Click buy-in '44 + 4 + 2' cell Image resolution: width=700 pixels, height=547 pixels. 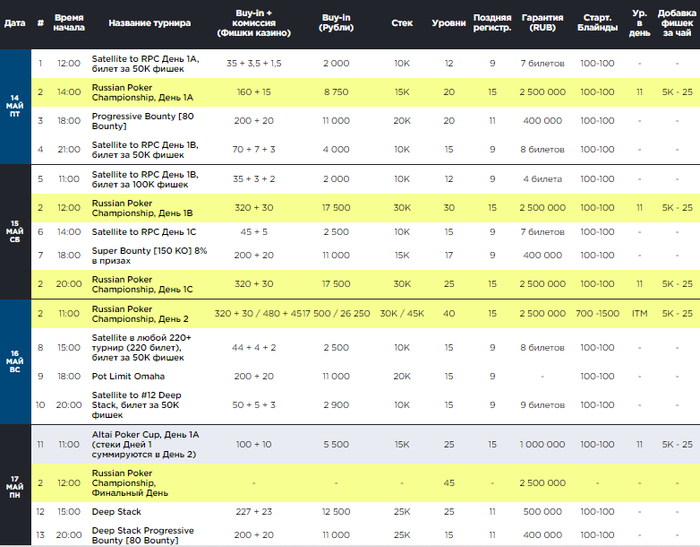[254, 347]
